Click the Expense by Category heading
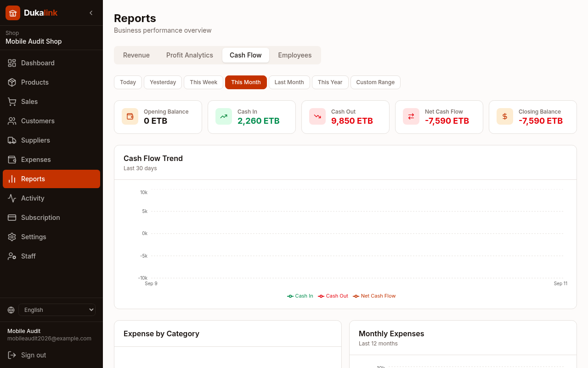Image resolution: width=588 pixels, height=368 pixels. (161, 333)
